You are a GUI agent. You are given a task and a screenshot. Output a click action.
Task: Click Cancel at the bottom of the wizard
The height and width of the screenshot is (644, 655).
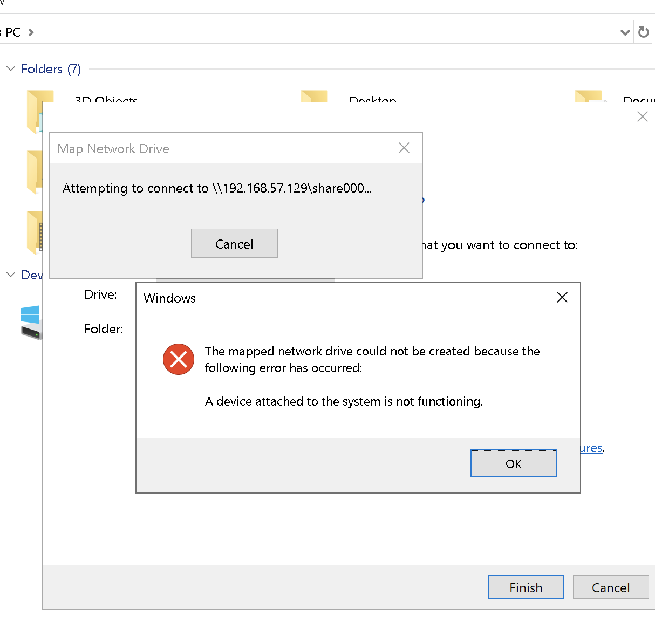[x=611, y=587]
